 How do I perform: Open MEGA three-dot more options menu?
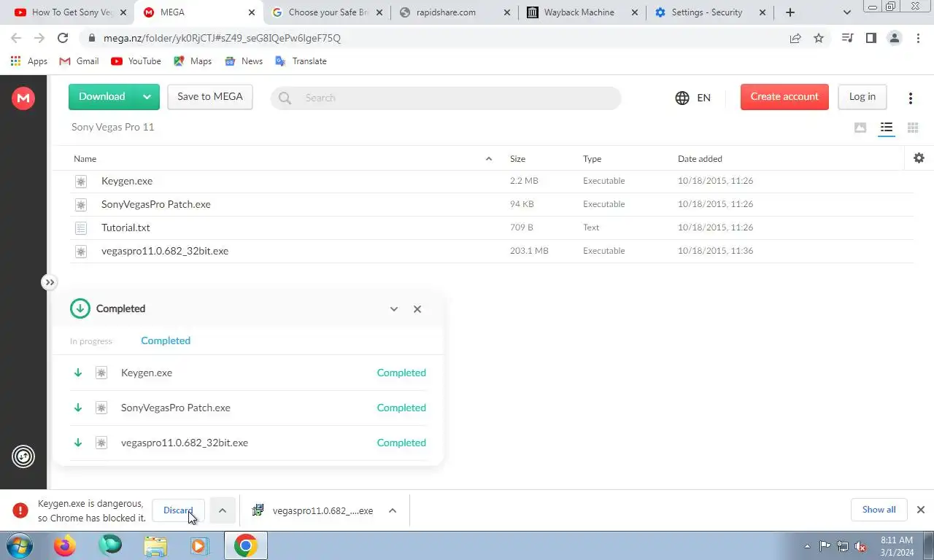pos(910,98)
